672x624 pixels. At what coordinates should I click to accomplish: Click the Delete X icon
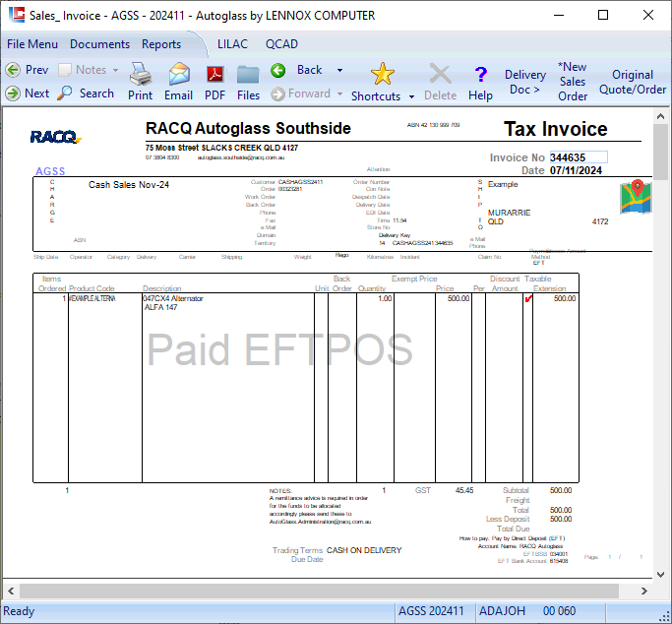coord(440,74)
